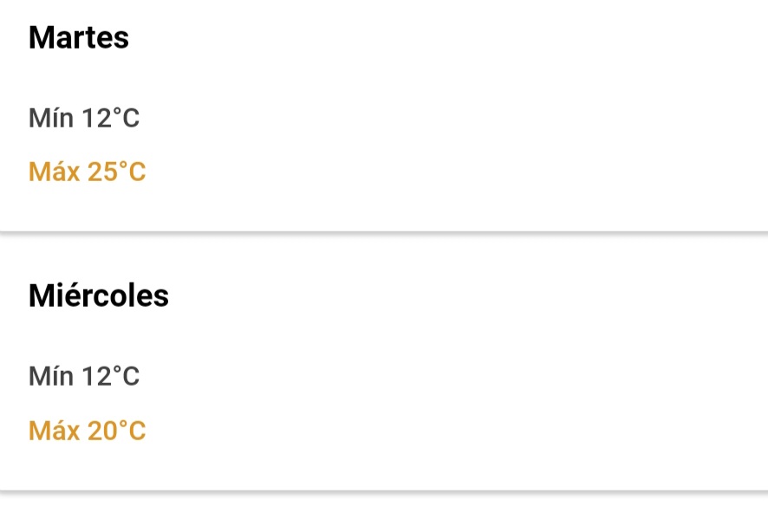The width and height of the screenshot is (768, 532).
Task: Click the orange Máx 25°C label
Action: 88,172
